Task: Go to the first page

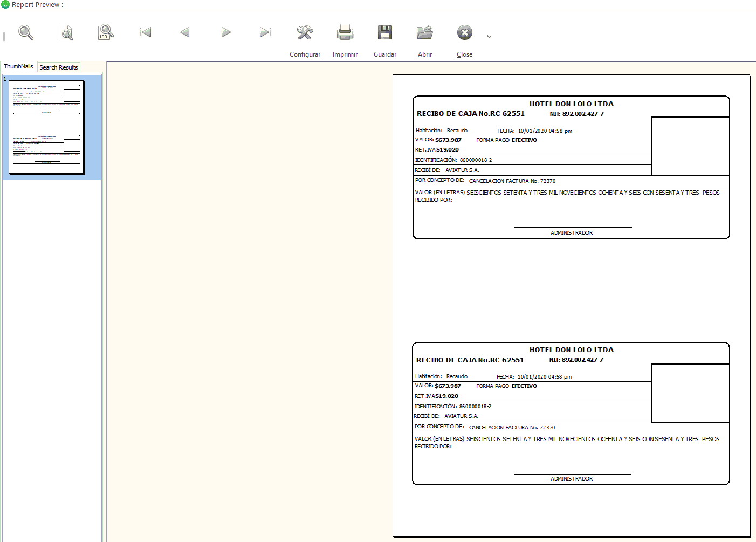Action: click(145, 32)
